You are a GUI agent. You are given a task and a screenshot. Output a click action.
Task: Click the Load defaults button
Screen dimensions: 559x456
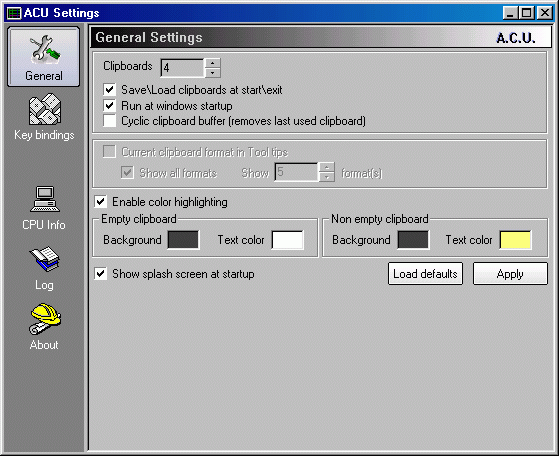pyautogui.click(x=425, y=274)
